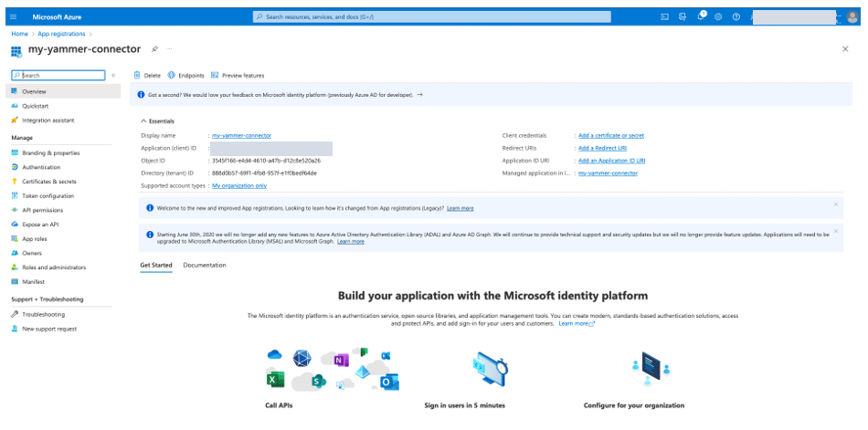This screenshot has width=868, height=430.
Task: Close the my-yammer-connector blade
Action: coord(845,49)
